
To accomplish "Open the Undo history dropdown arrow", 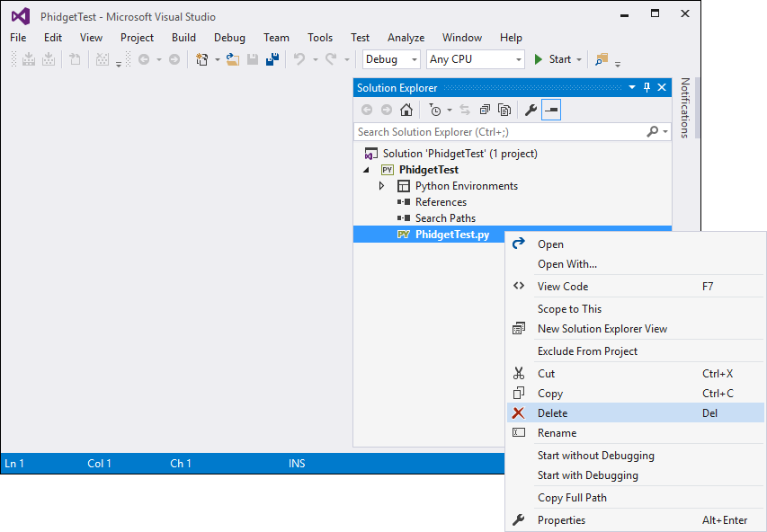I will [316, 59].
